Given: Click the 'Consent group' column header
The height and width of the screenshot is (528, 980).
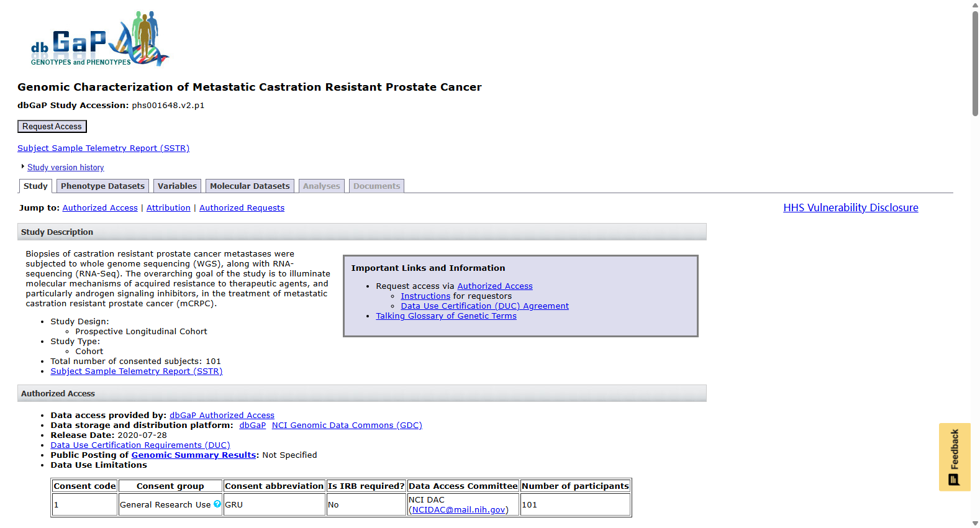Looking at the screenshot, I should pyautogui.click(x=170, y=486).
